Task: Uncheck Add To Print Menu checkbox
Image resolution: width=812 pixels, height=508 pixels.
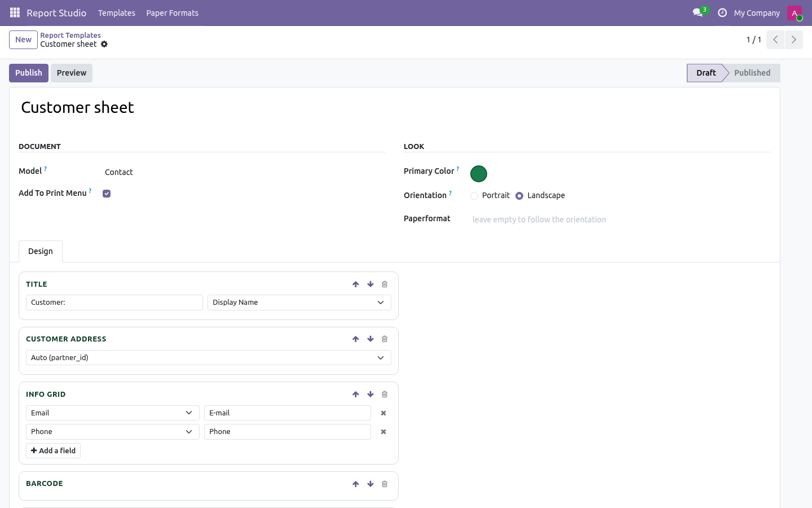Action: point(107,194)
